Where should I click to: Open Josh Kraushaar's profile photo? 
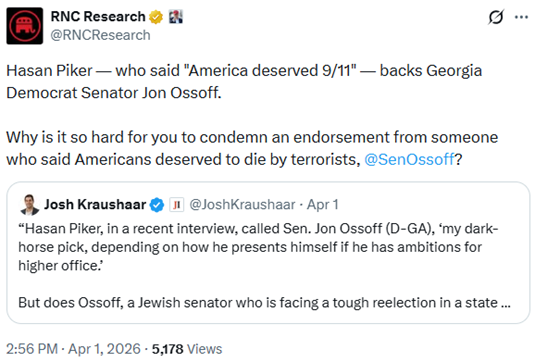pyautogui.click(x=30, y=205)
